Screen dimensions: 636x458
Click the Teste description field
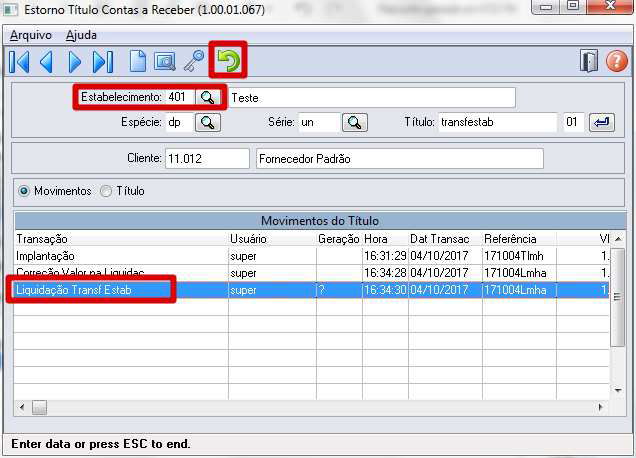[x=372, y=98]
